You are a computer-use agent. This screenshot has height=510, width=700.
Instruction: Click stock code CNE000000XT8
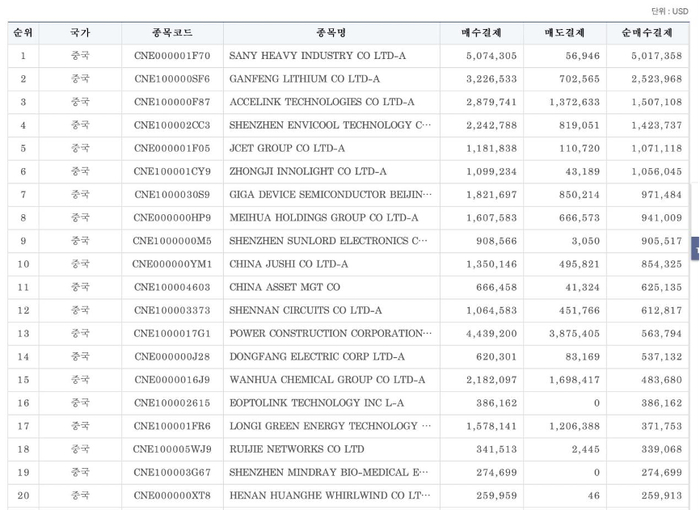point(172,496)
